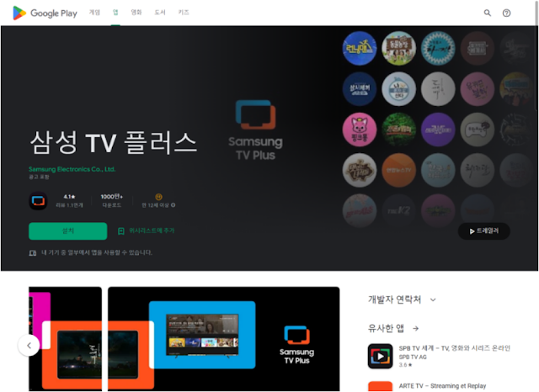
Task: Select the 앱 tab
Action: point(115,13)
